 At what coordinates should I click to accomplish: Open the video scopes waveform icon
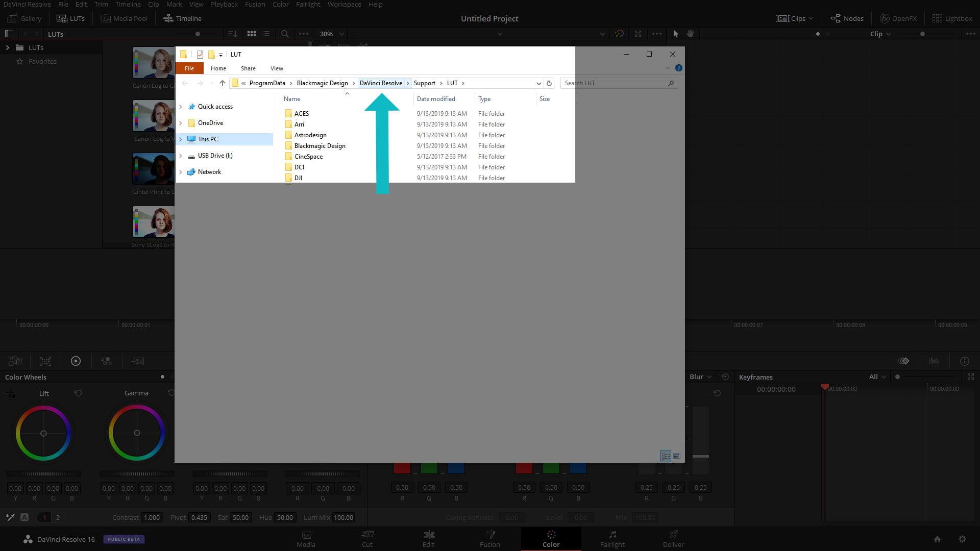[x=934, y=361]
